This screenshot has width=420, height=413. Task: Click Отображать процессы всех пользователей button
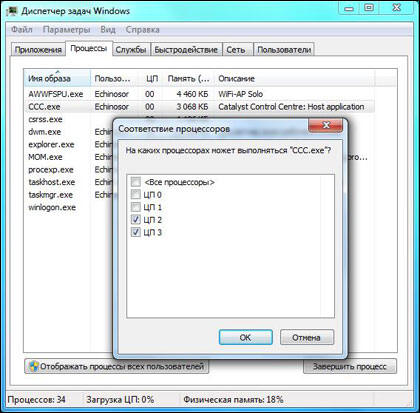click(117, 367)
